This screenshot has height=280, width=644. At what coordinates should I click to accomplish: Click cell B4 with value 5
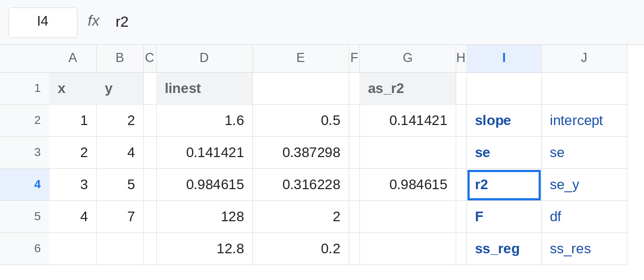(120, 184)
